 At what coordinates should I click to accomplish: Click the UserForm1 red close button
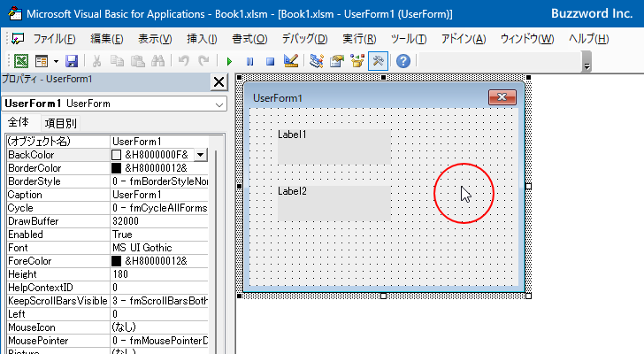(502, 97)
